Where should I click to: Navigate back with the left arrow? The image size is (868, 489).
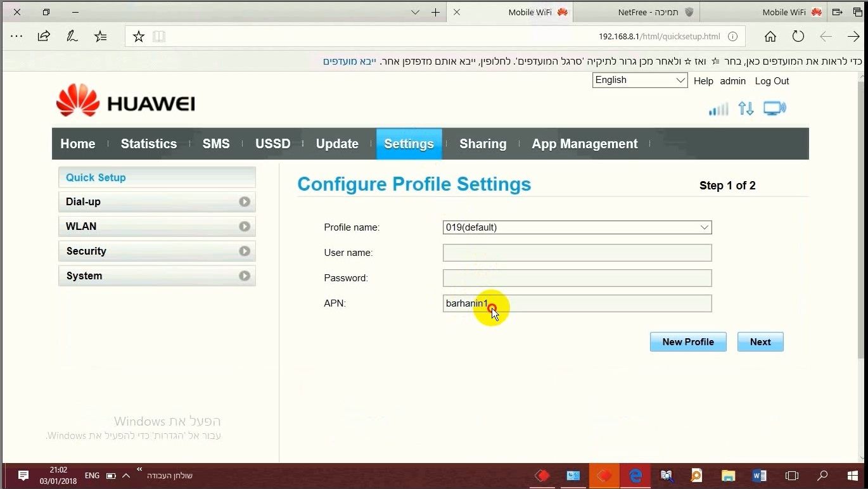click(826, 37)
